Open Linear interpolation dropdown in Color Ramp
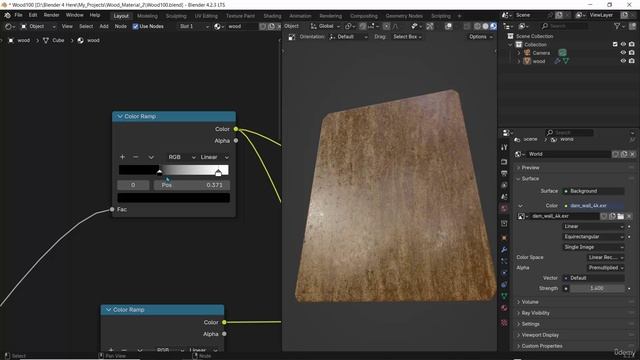640x360 pixels. coord(214,157)
